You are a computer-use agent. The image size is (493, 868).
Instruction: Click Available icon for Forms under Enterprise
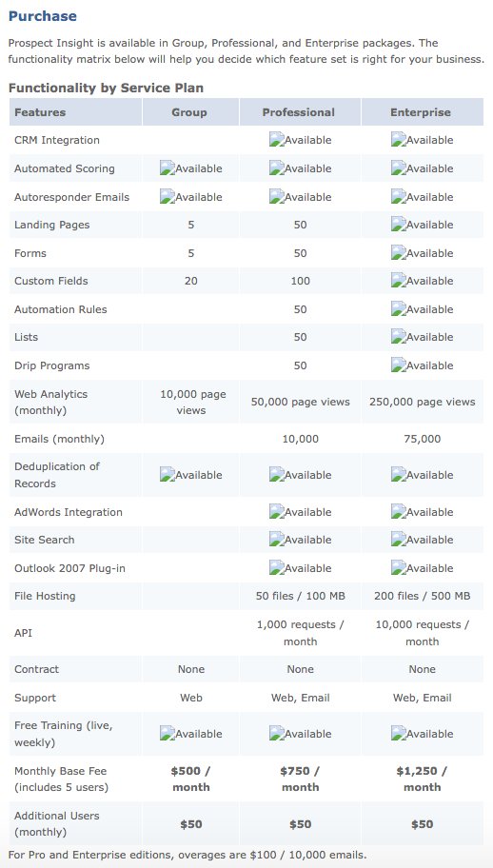(x=423, y=253)
